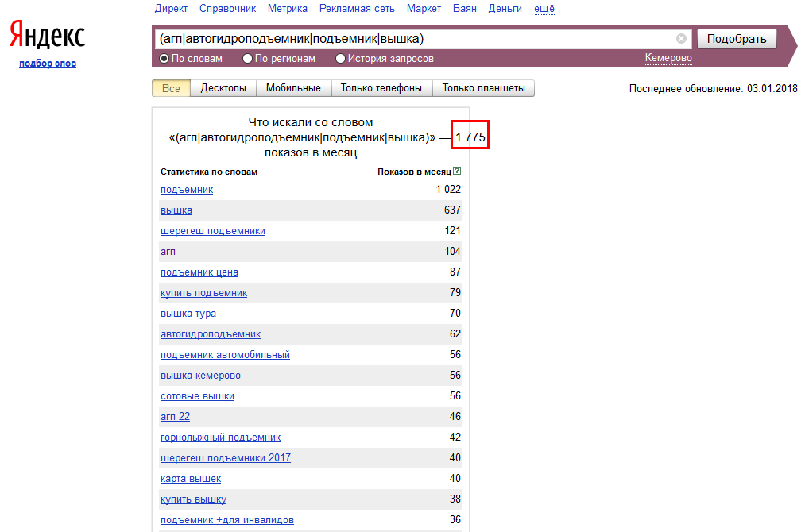Open the Справочник service link

click(227, 9)
